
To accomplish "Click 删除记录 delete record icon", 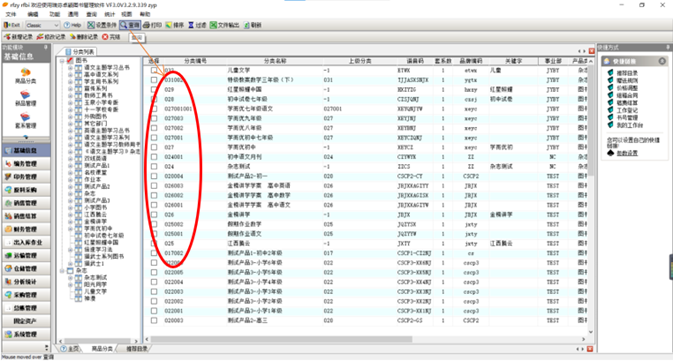I will (84, 37).
